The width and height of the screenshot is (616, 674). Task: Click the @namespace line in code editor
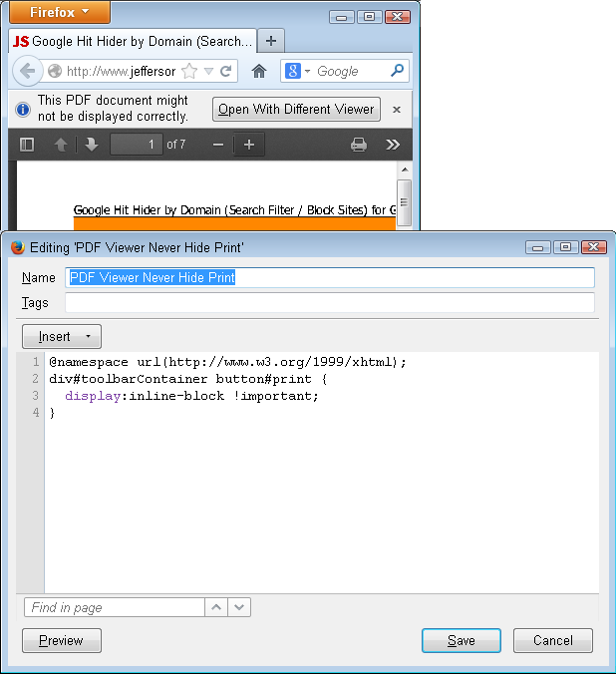click(227, 362)
